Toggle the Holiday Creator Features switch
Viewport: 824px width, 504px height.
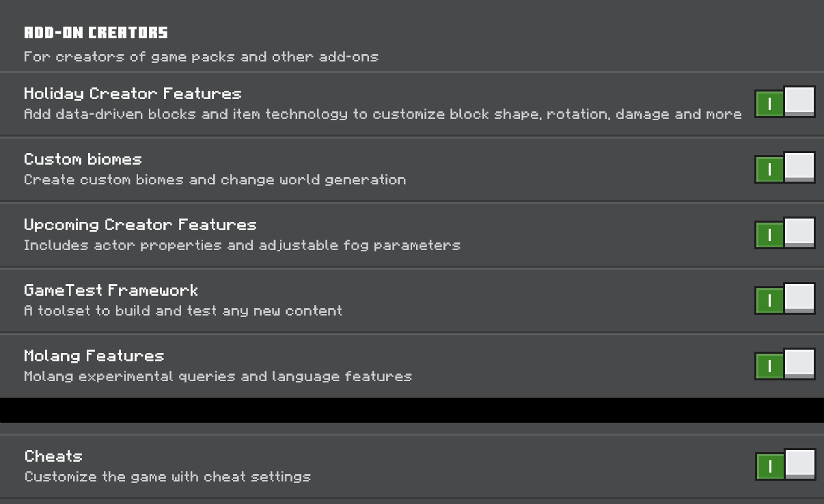click(x=784, y=102)
